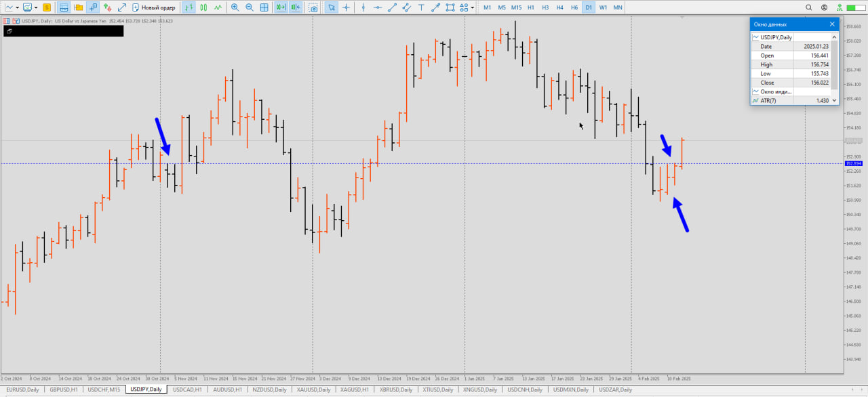Select the arrow cursor tool

tap(332, 7)
